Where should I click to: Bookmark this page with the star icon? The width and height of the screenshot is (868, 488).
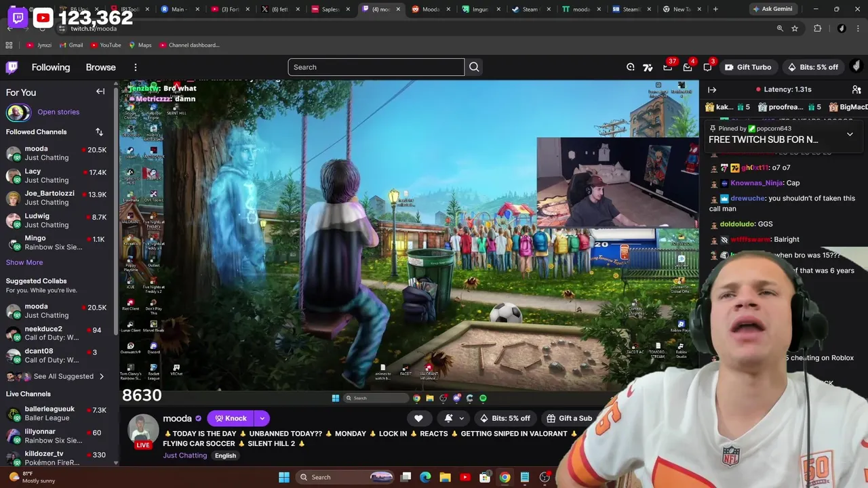795,28
